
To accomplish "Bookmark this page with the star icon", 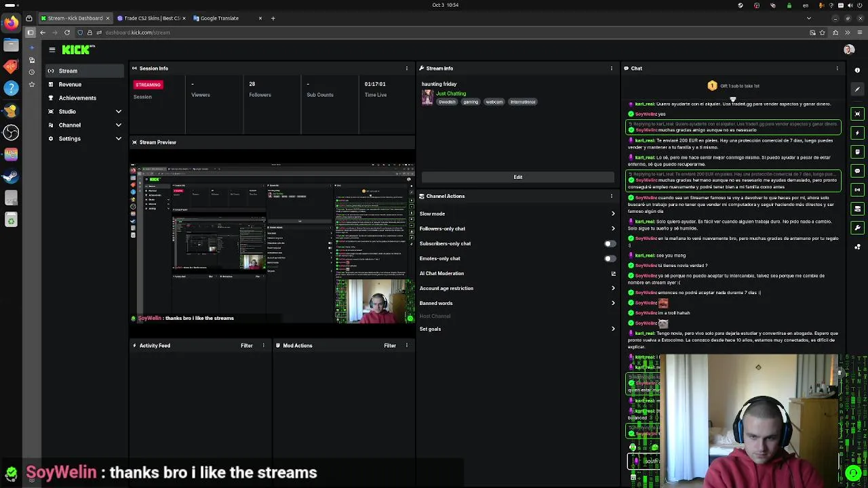I will point(823,33).
